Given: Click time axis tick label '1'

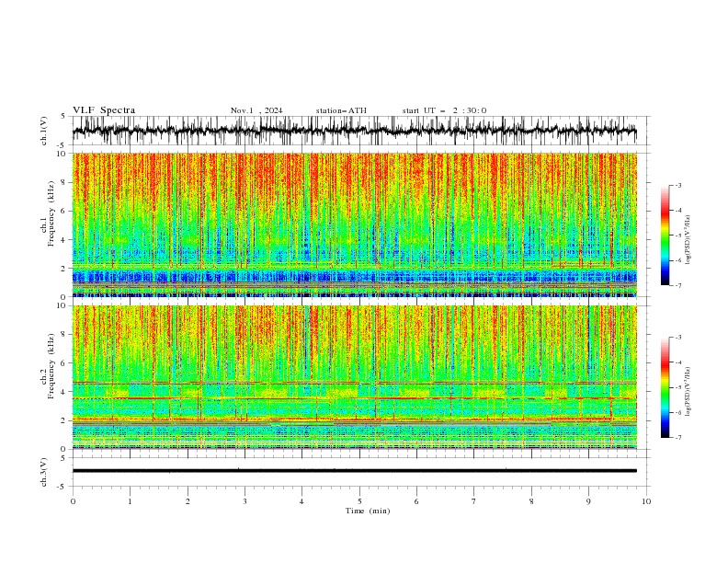Looking at the screenshot, I should point(130,501).
